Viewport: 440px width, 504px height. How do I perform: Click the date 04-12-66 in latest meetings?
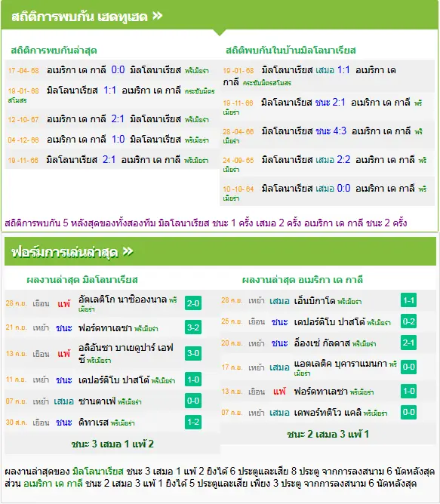pyautogui.click(x=23, y=140)
